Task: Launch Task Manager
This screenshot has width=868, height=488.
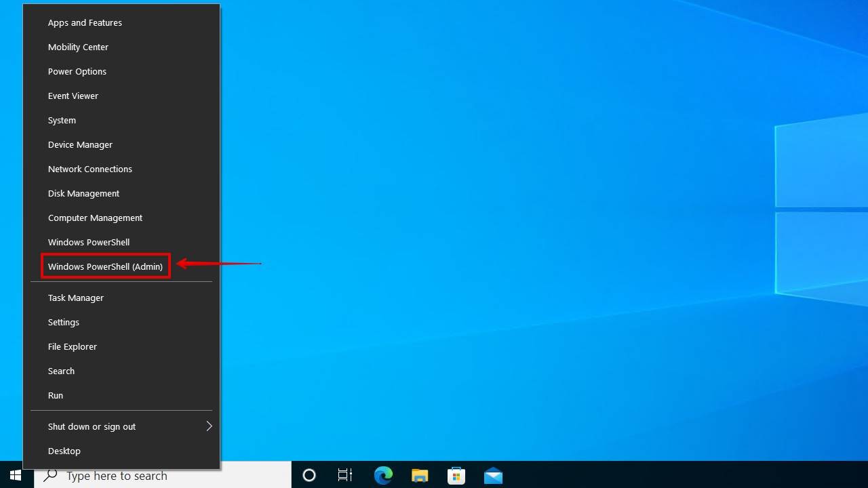Action: (75, 298)
